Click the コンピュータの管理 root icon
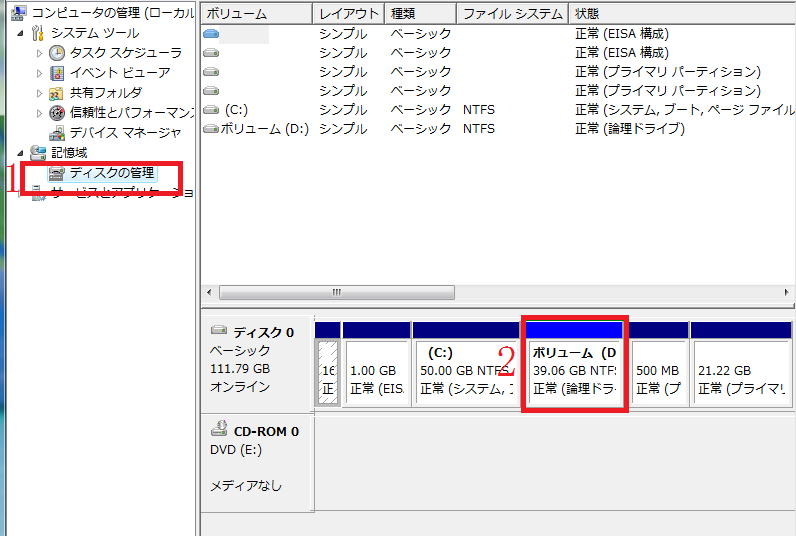This screenshot has width=796, height=536. coord(17,13)
